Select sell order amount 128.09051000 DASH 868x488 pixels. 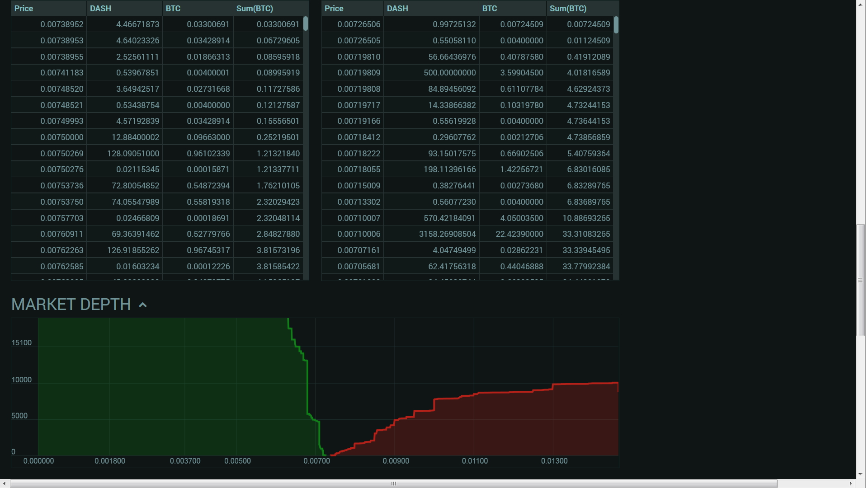(133, 154)
